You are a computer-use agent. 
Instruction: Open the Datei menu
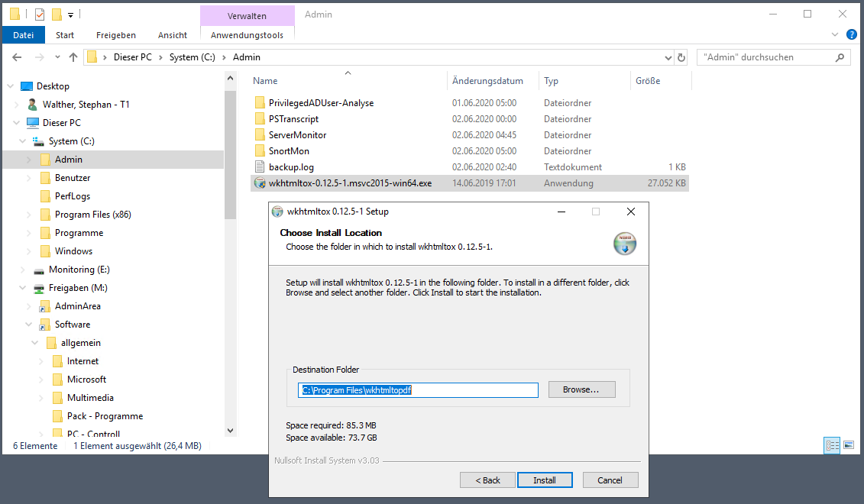coord(23,34)
